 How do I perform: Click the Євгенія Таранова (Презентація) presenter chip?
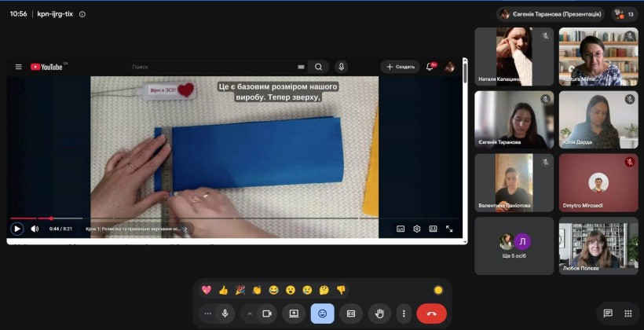550,14
